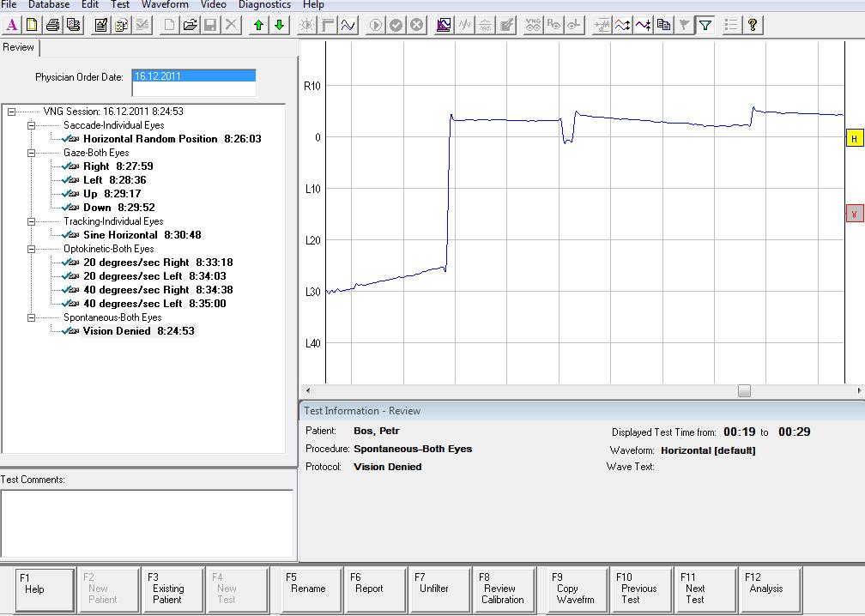The image size is (865, 616).
Task: Click the VNG goggles toolbar icon
Action: pyautogui.click(x=534, y=25)
